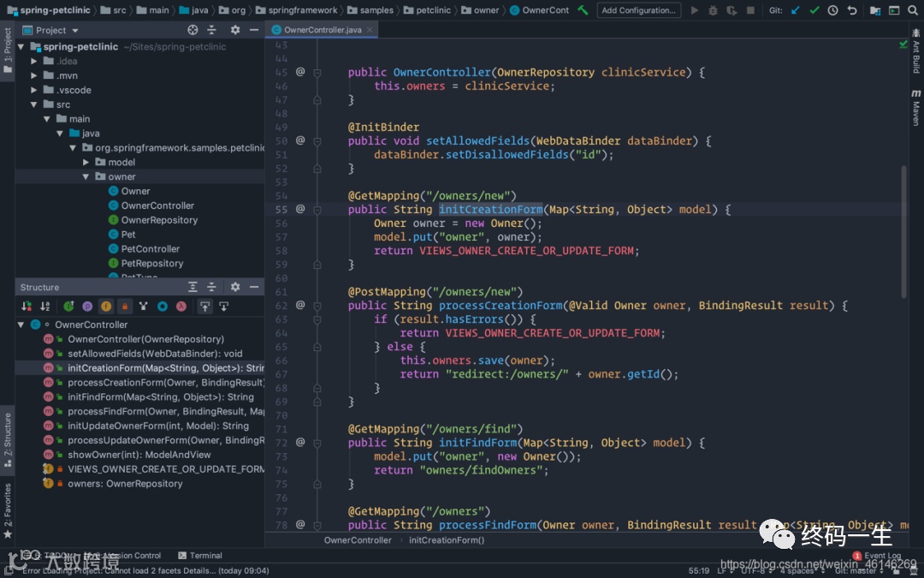
Task: Select PetController in the project tree
Action: click(150, 249)
